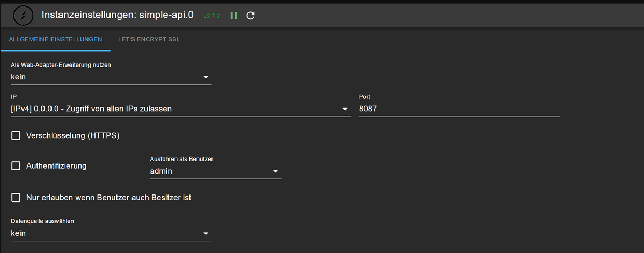644x253 pixels.
Task: Select the Allgemeine Einstellungen tab
Action: coord(55,39)
